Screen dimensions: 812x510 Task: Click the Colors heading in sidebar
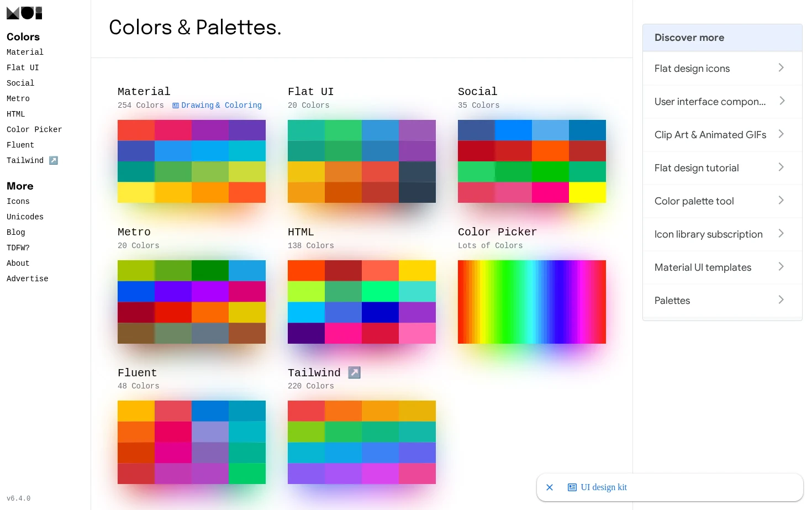[23, 37]
